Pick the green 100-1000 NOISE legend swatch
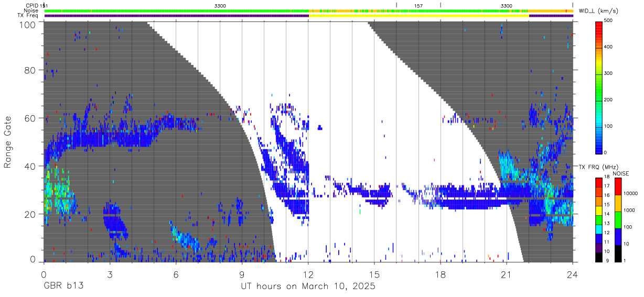The width and height of the screenshot is (644, 297). click(617, 219)
